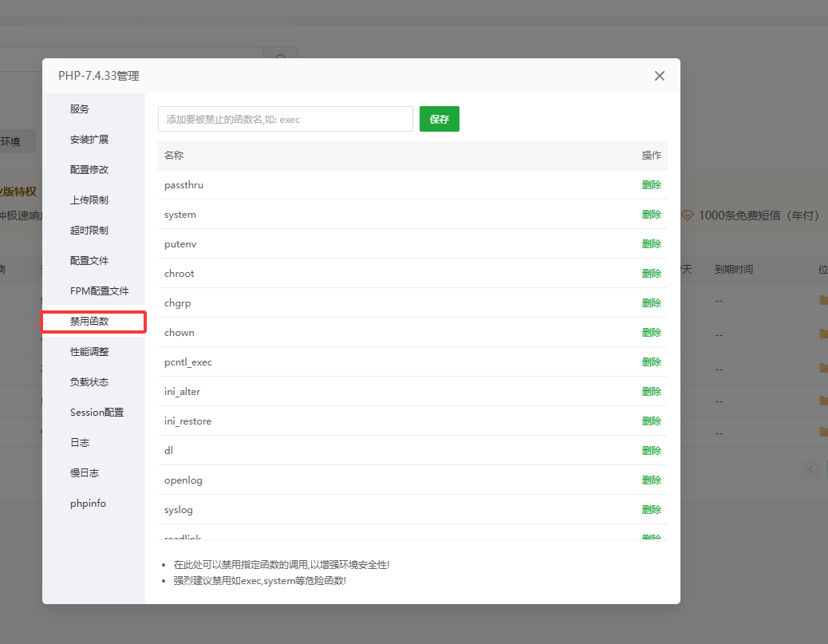This screenshot has width=828, height=644.
Task: Go to 配置文件 in sidebar
Action: tap(89, 260)
